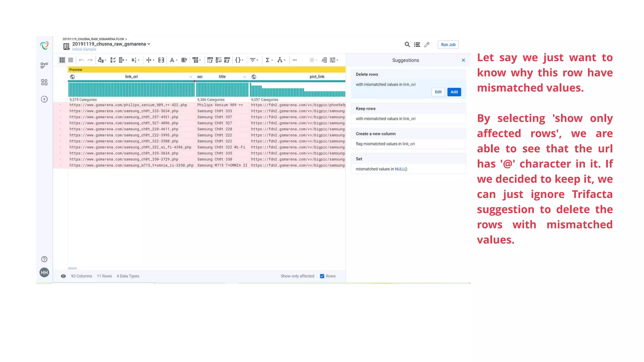Open the Help question mark icon
The width and height of the screenshot is (644, 362).
tap(44, 259)
